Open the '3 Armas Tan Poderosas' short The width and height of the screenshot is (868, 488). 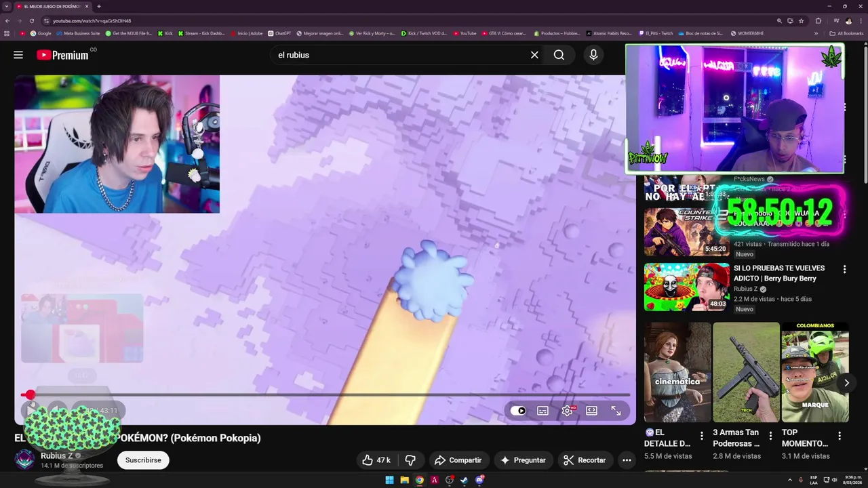(x=746, y=372)
